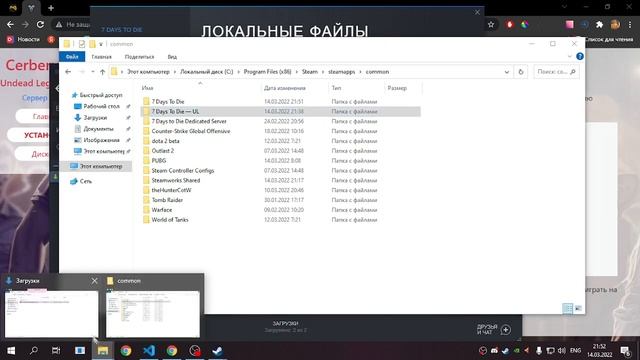Viewport: 640px width, 360px height.
Task: Open Рабочий стол in navigation pane
Action: click(101, 106)
